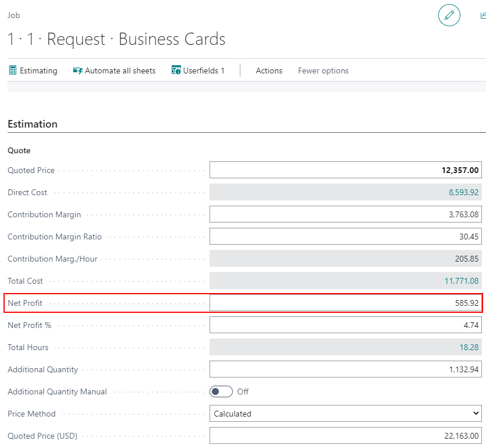Screen dimensions: 486x448
Task: Click the Contribution Margin field
Action: (x=346, y=214)
